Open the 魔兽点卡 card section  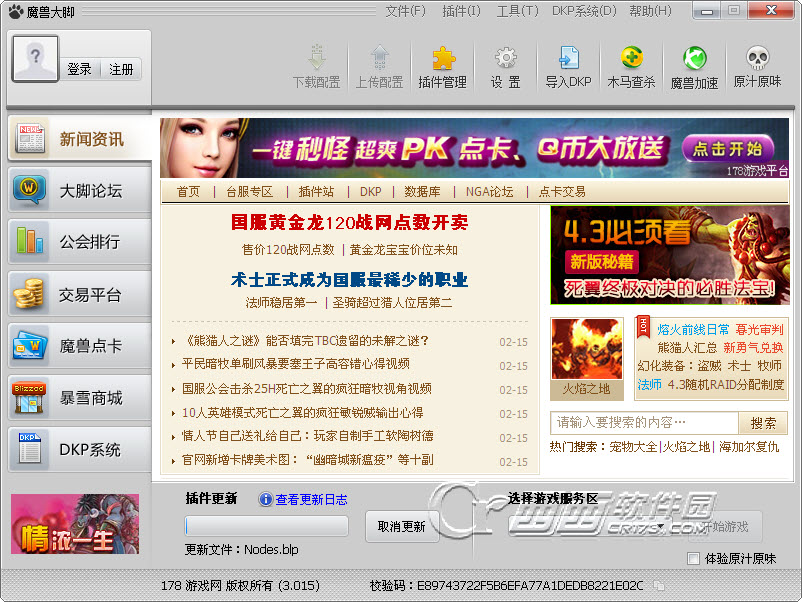click(x=80, y=346)
